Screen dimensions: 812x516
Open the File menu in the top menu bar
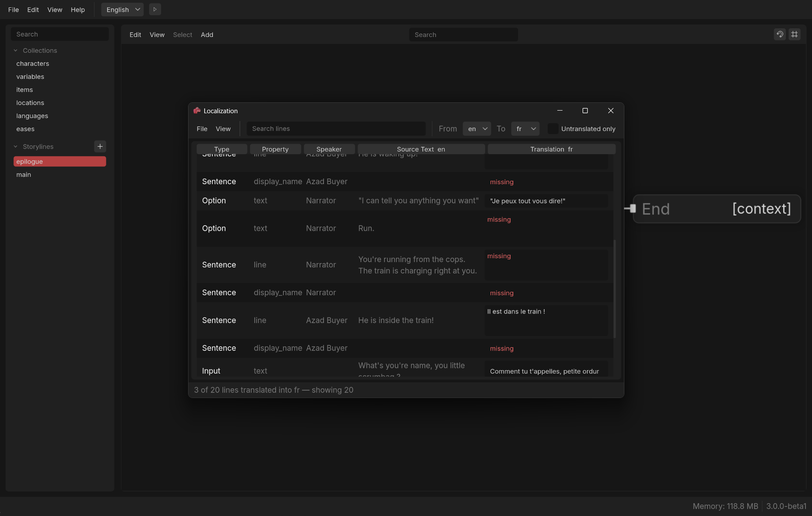point(13,10)
